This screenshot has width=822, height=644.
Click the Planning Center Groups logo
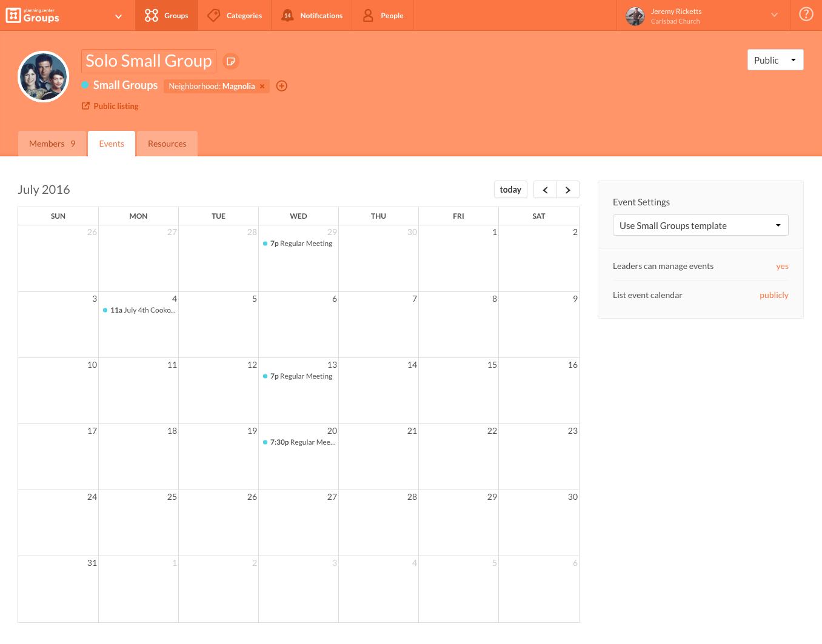[33, 15]
